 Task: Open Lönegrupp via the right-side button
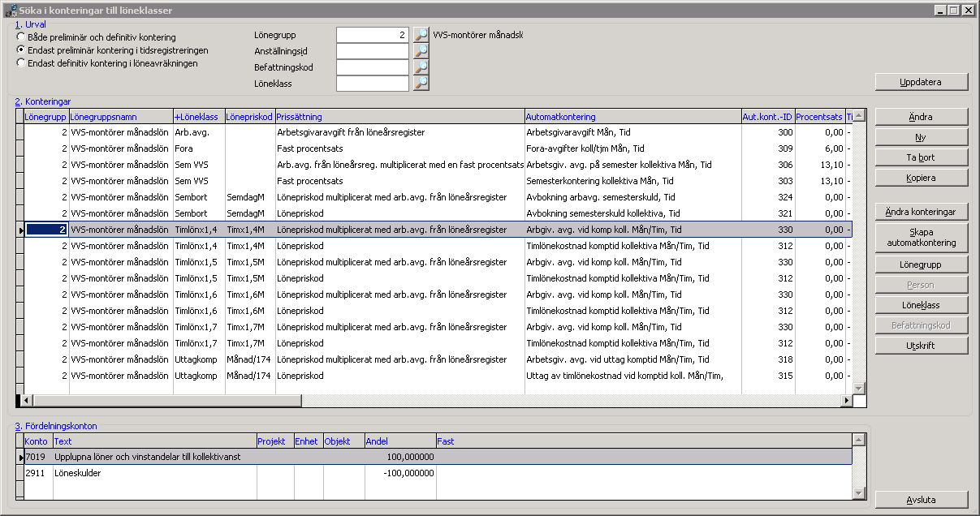[922, 264]
